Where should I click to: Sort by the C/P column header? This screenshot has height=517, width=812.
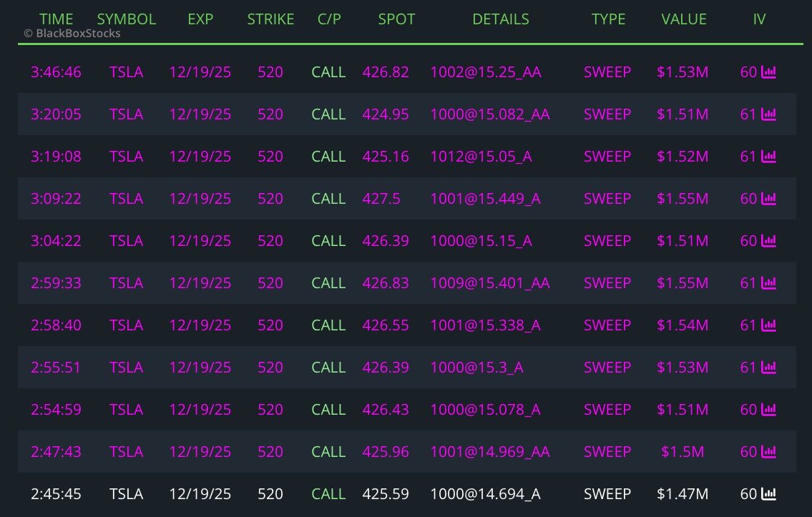coord(329,19)
